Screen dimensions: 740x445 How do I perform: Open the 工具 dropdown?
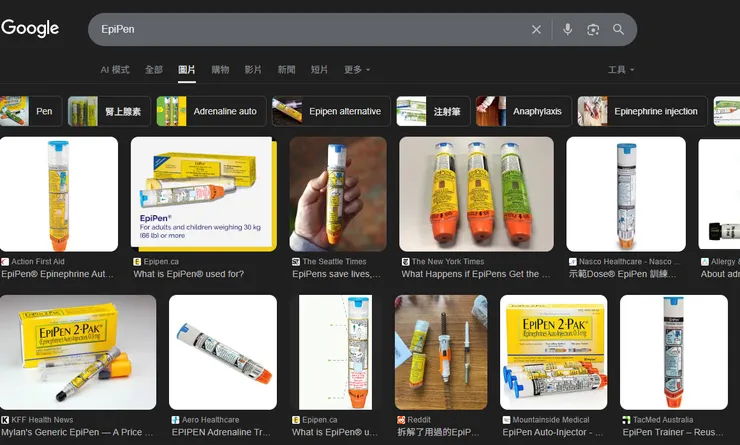click(x=621, y=70)
